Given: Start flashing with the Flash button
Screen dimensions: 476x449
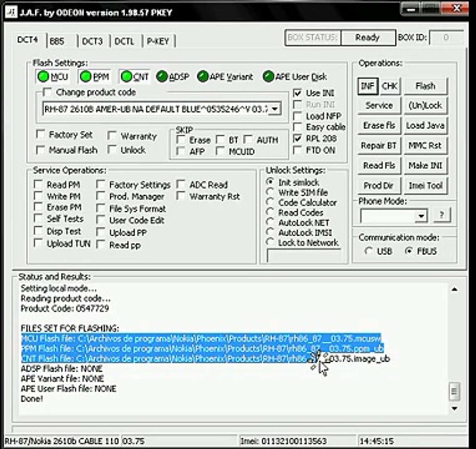Looking at the screenshot, I should (x=425, y=86).
